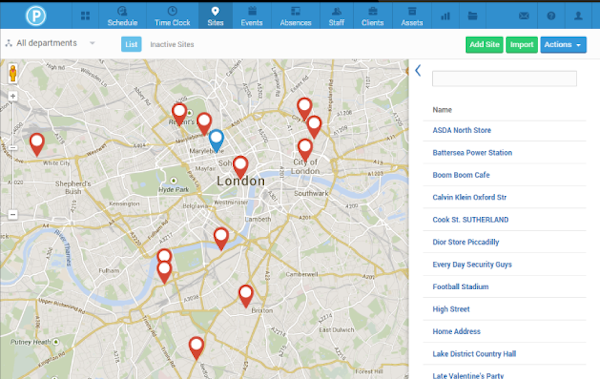
Task: Open Calvin Klein Oxford Str site
Action: click(x=470, y=198)
